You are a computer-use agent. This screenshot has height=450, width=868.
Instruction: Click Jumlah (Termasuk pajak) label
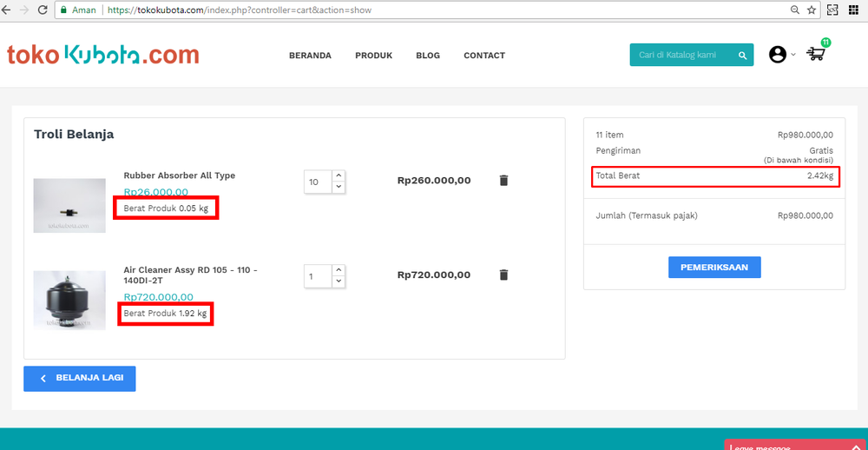[647, 215]
